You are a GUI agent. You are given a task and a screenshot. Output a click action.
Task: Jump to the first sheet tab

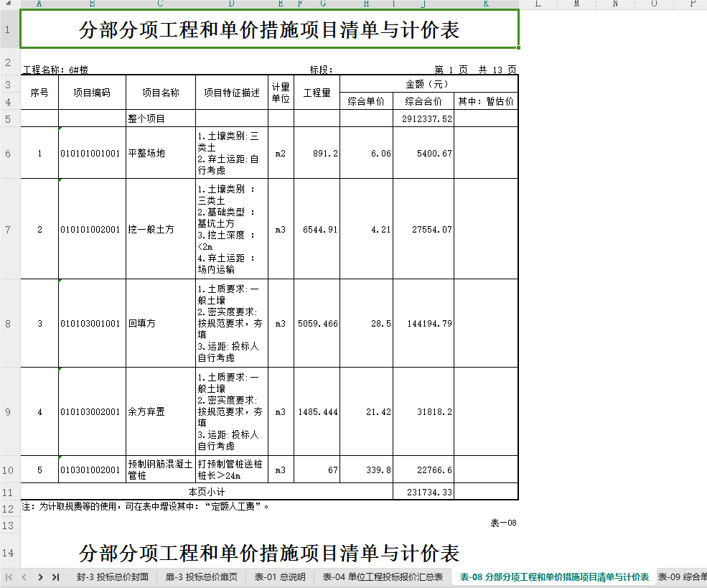pyautogui.click(x=9, y=577)
